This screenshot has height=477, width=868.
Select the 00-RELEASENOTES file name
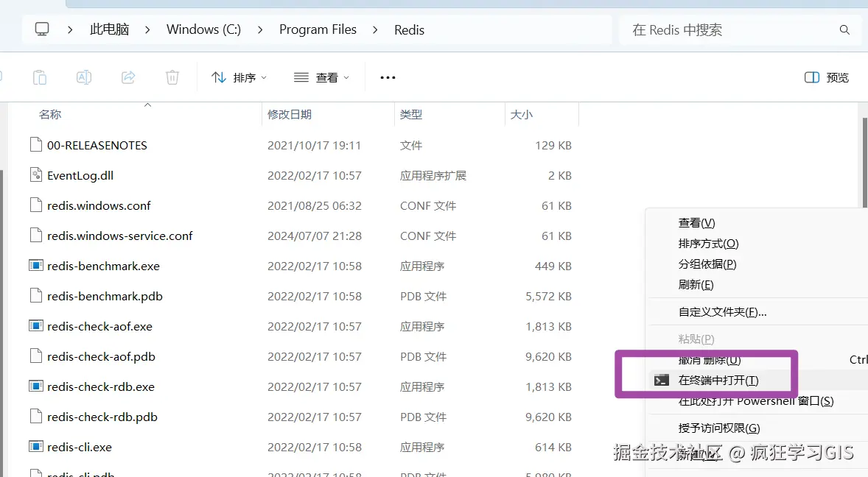(97, 145)
